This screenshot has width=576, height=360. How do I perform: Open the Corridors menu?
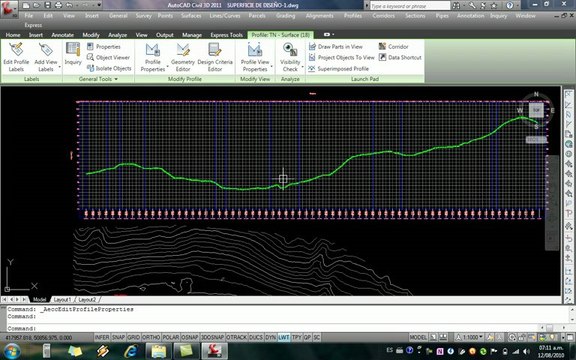coord(384,16)
